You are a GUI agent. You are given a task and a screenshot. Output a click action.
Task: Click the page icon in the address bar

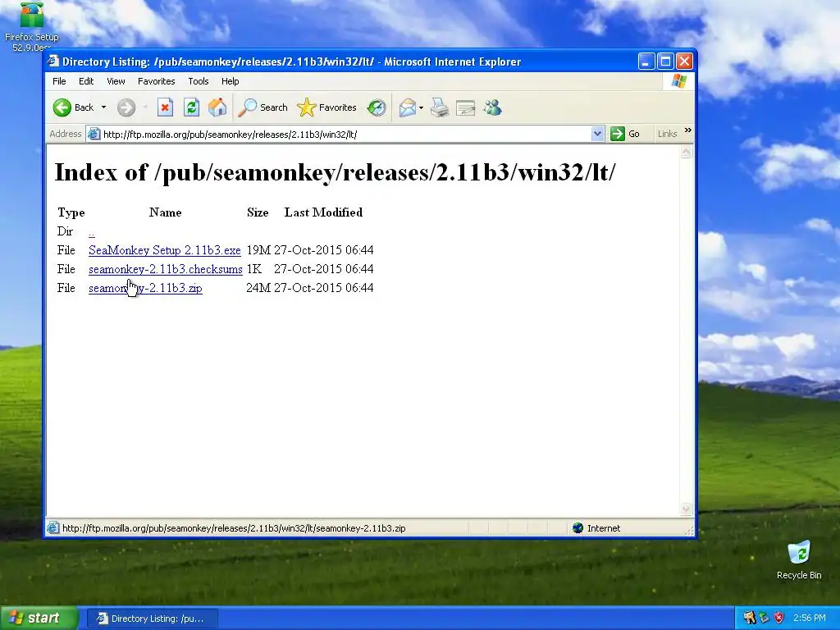tap(94, 134)
